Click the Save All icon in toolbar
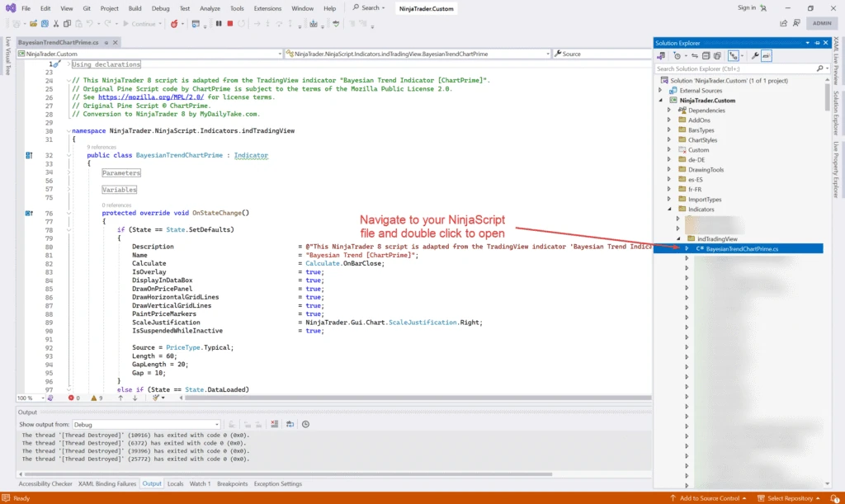This screenshot has height=504, width=845. [45, 24]
